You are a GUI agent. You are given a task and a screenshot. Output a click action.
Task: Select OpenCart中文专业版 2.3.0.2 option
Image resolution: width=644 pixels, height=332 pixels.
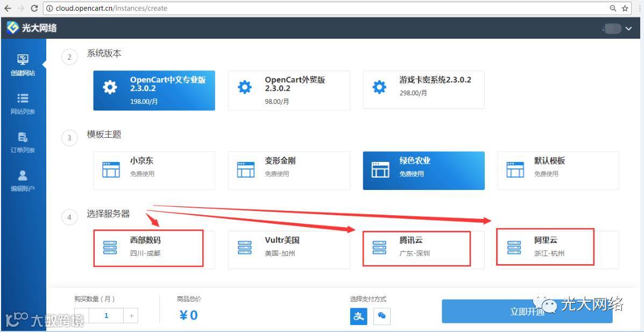tap(154, 90)
